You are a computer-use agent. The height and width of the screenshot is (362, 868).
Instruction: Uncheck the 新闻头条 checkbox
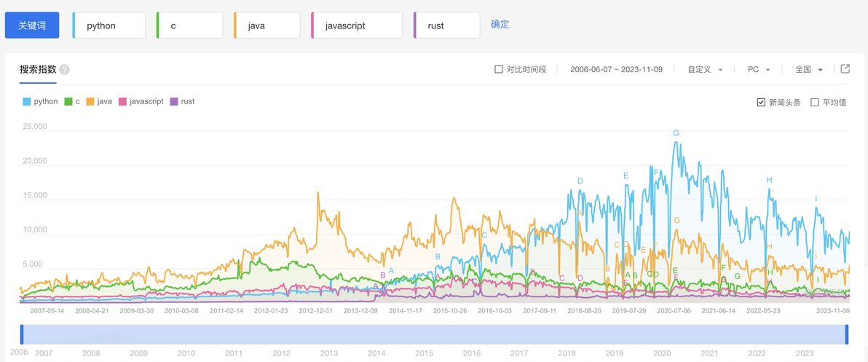click(762, 102)
